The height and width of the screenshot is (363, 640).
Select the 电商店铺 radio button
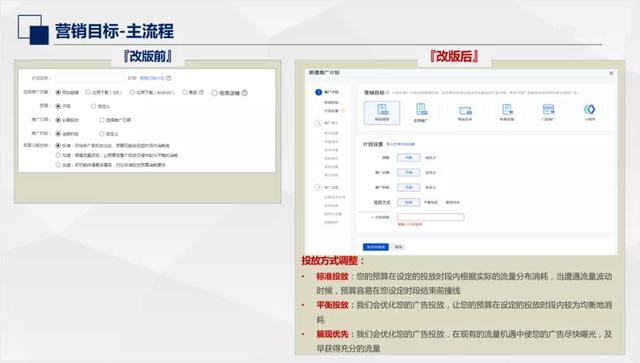coord(214,93)
